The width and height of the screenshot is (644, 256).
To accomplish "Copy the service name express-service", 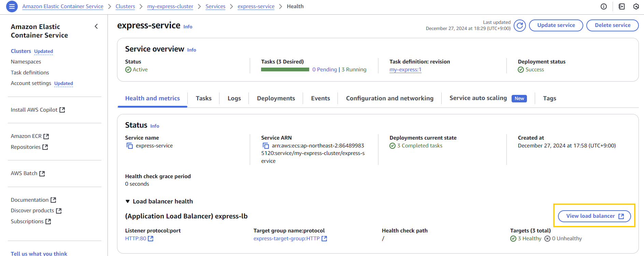I will point(130,146).
